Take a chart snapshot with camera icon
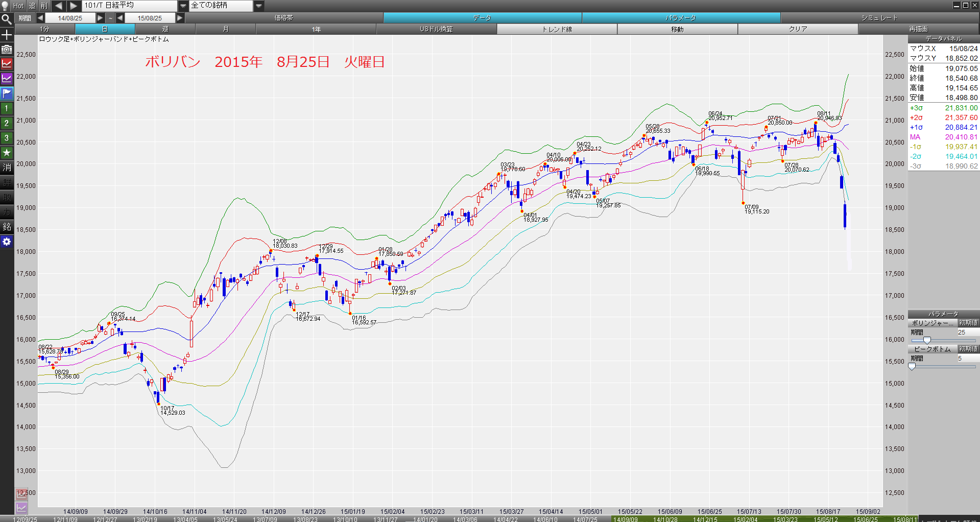Viewport: 980px width, 522px height. (x=7, y=50)
